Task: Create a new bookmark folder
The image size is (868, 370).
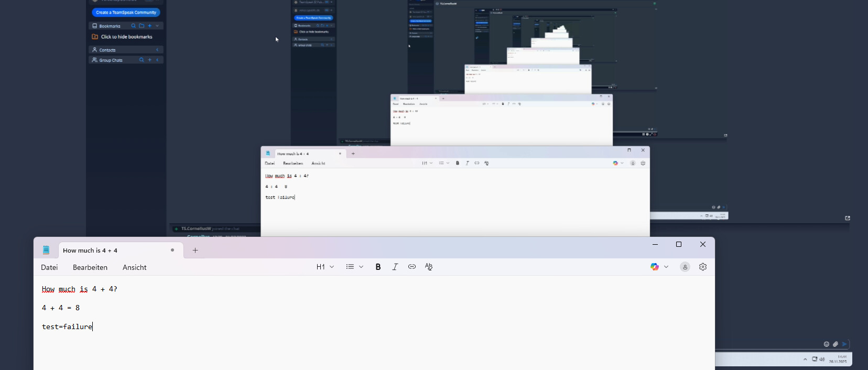Action: pyautogui.click(x=142, y=26)
